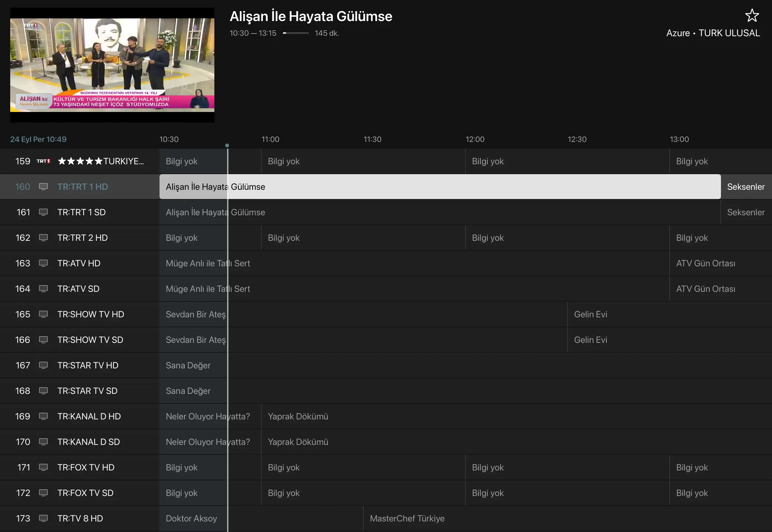772x532 pixels.
Task: Select 12:00 Bilgi yok slot on FOX TV HD
Action: point(567,467)
